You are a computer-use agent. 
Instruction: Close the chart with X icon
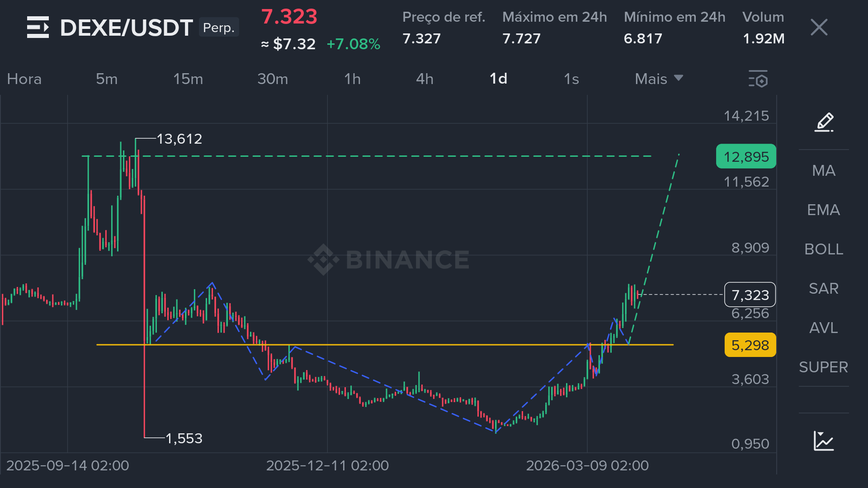(x=819, y=28)
